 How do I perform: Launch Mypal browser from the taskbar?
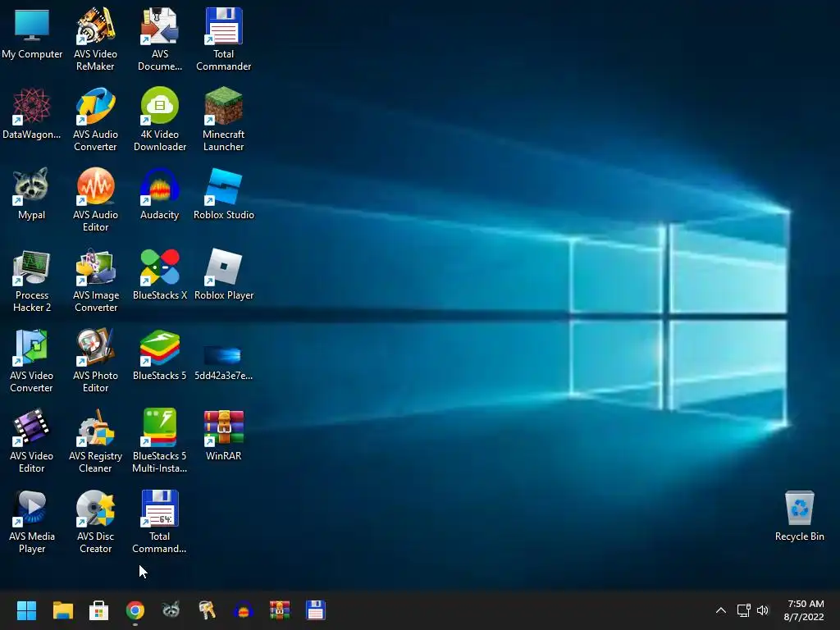click(x=171, y=610)
